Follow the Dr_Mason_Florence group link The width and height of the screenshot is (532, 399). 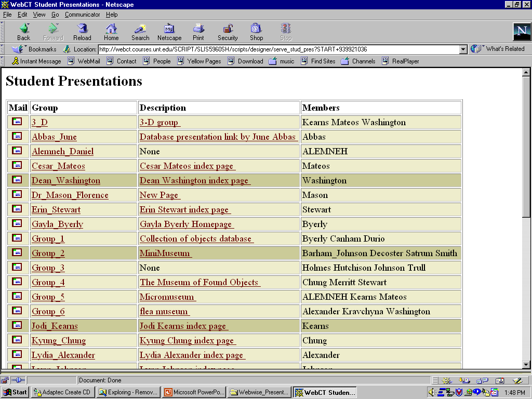tap(70, 195)
